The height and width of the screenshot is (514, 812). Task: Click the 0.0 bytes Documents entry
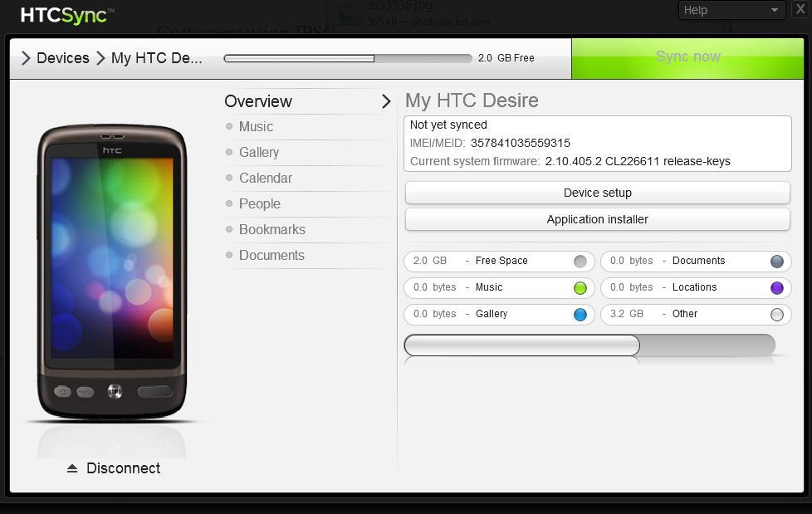(696, 261)
